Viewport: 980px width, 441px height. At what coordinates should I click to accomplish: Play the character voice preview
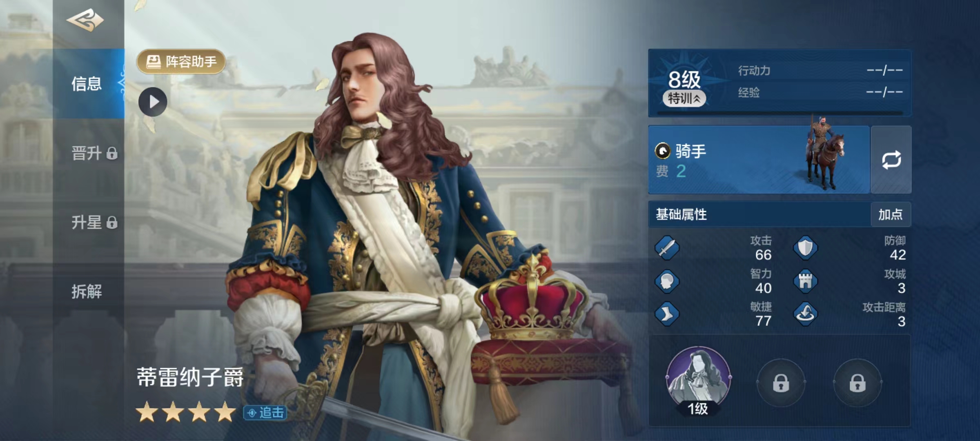[x=153, y=102]
